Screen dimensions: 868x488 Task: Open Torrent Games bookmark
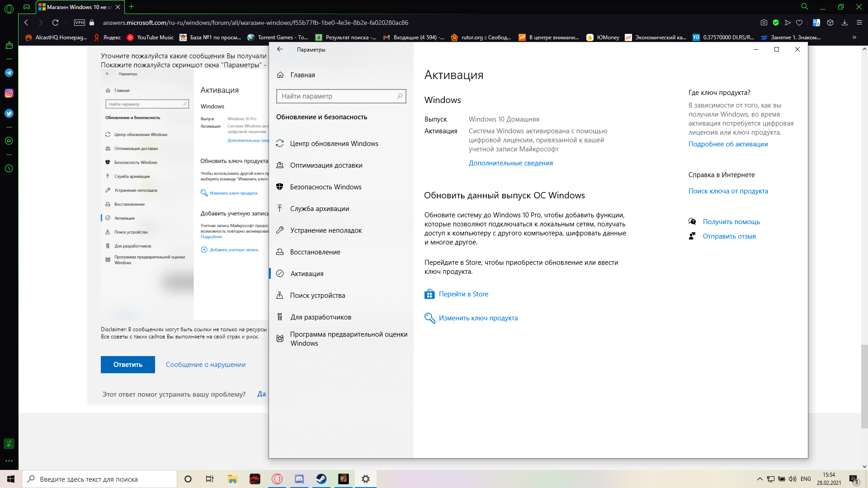coord(278,38)
